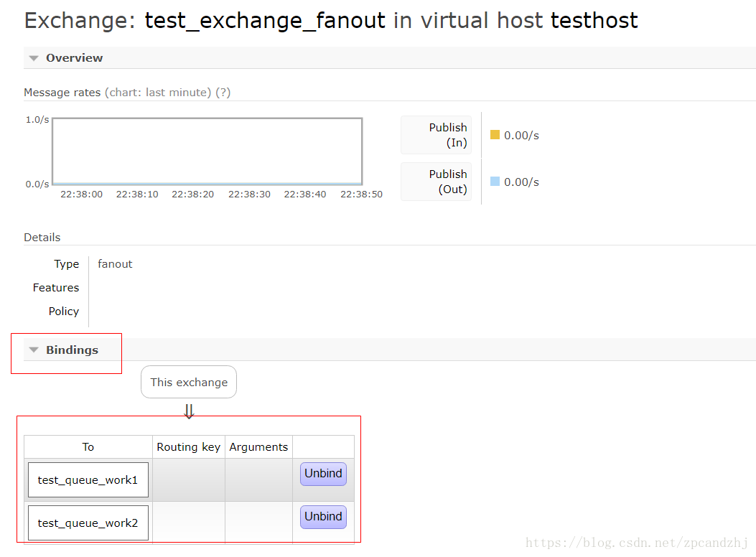Click the yellow Publish (In) color swatch
The image size is (756, 557).
[x=495, y=134]
